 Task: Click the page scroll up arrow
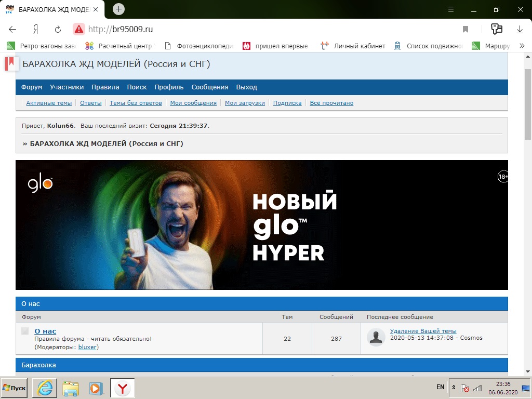click(x=528, y=56)
